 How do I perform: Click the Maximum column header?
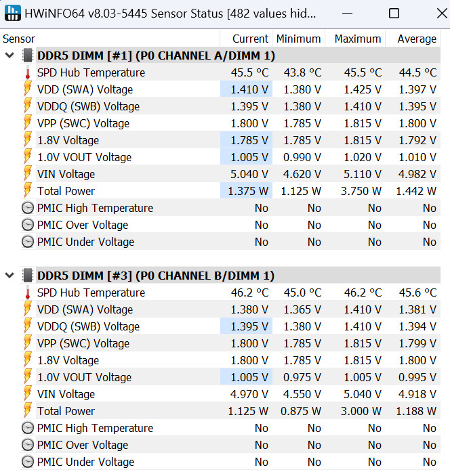click(x=355, y=39)
